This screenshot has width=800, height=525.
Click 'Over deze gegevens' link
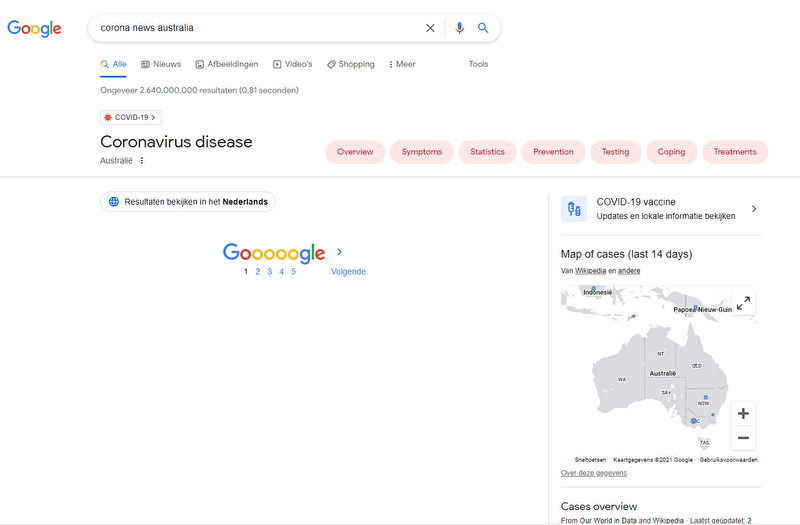click(x=594, y=473)
